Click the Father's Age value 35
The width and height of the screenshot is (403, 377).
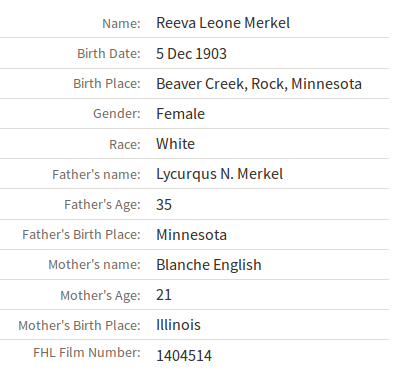164,205
